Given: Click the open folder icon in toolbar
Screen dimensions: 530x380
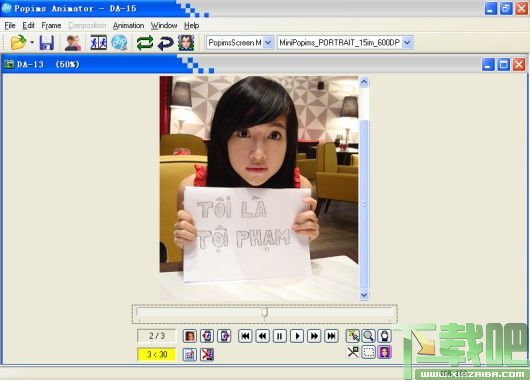Looking at the screenshot, I should pos(18,43).
